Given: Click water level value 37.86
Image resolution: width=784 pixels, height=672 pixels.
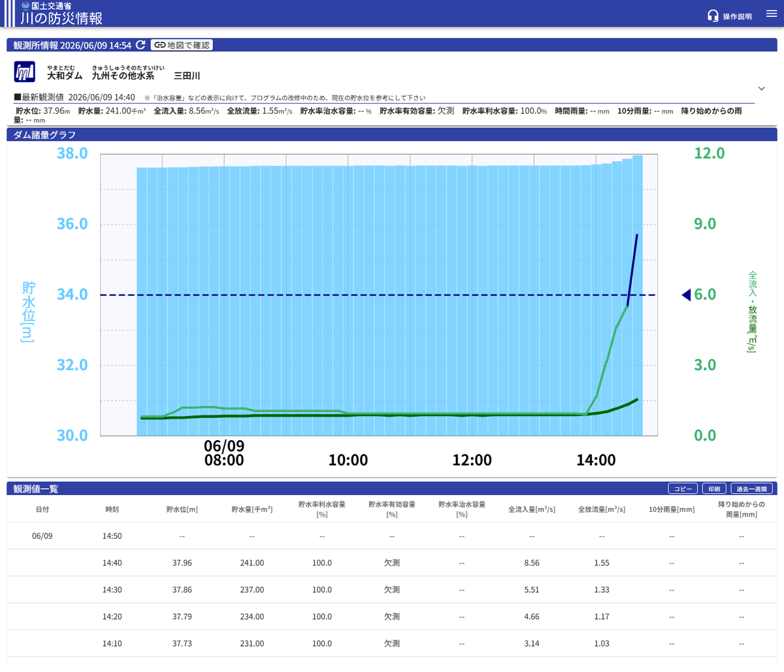Looking at the screenshot, I should pyautogui.click(x=182, y=590).
